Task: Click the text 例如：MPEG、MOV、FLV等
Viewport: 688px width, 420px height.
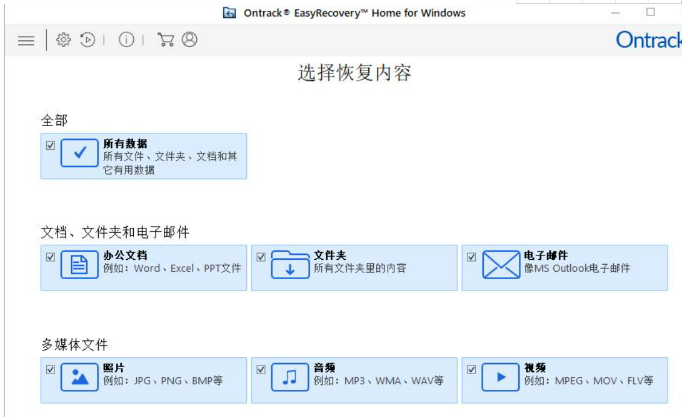Action: coord(588,381)
